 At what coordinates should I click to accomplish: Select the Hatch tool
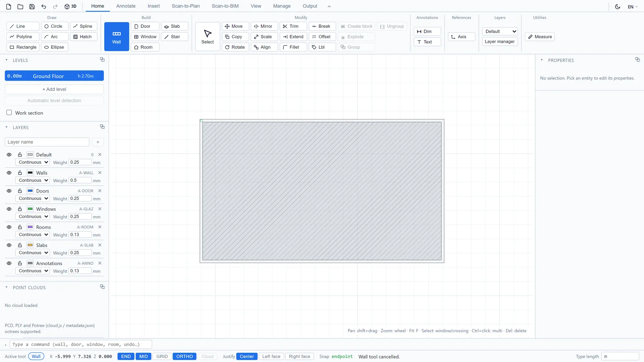84,37
